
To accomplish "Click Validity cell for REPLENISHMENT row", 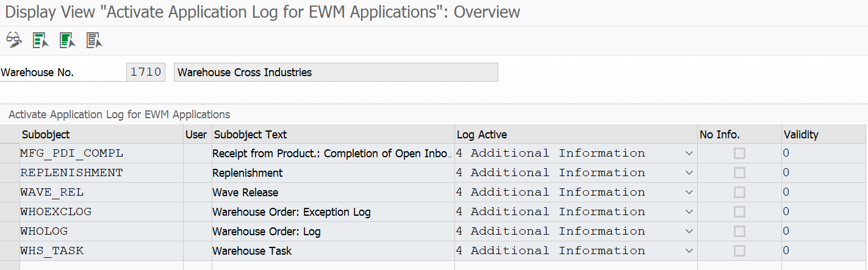I will coord(823,173).
